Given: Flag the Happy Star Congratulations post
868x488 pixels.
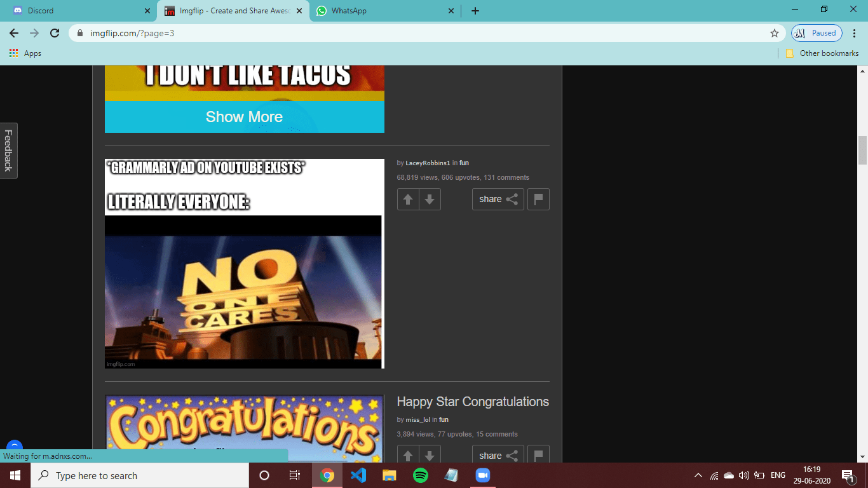Looking at the screenshot, I should click(x=538, y=455).
